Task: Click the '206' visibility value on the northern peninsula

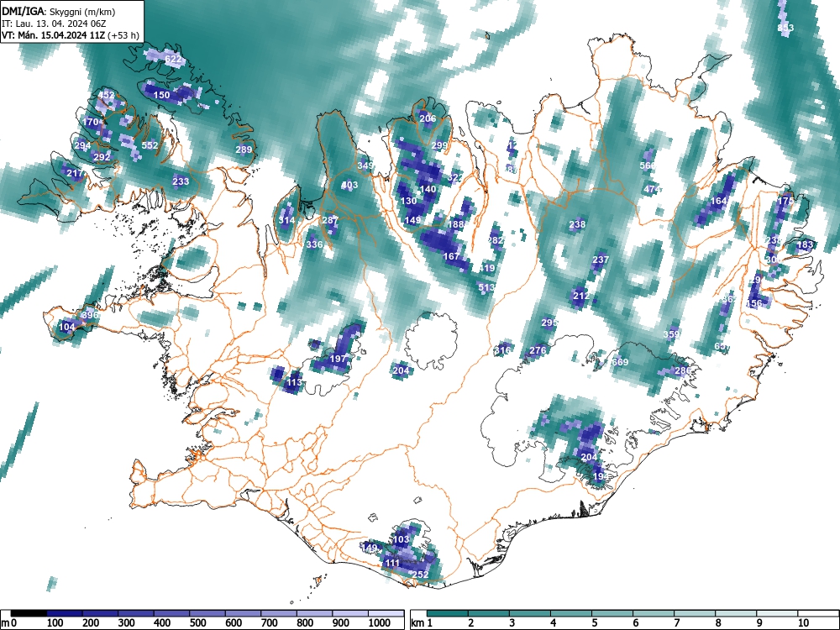Action: tap(428, 118)
